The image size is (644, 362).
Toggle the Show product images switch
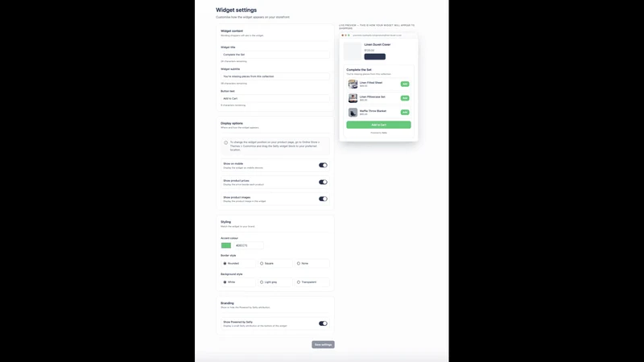click(x=323, y=199)
